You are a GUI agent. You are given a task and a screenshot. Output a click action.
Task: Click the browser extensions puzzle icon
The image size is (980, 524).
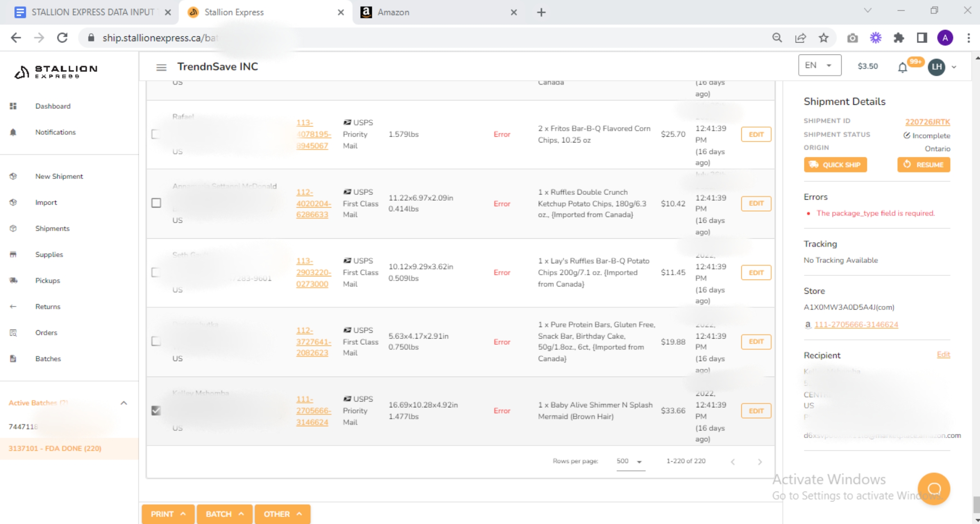pos(899,38)
